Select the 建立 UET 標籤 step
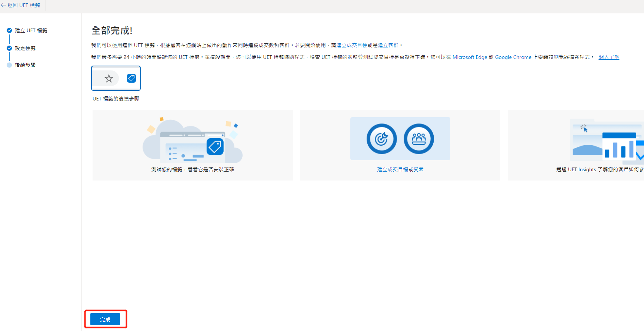 click(x=31, y=30)
